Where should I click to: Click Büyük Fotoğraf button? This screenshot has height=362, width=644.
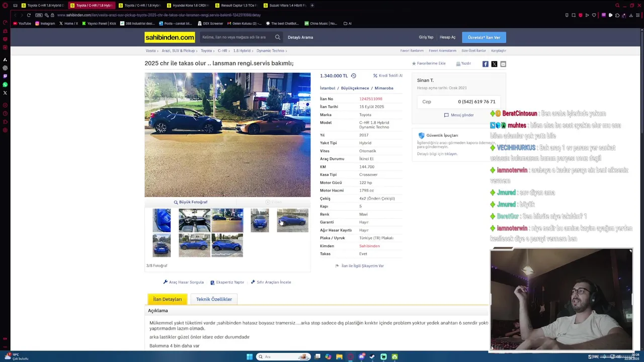point(191,202)
